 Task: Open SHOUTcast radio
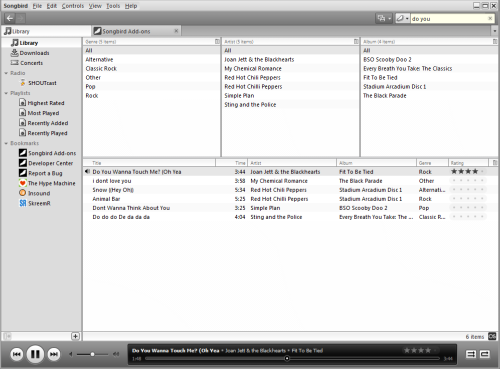[x=42, y=83]
